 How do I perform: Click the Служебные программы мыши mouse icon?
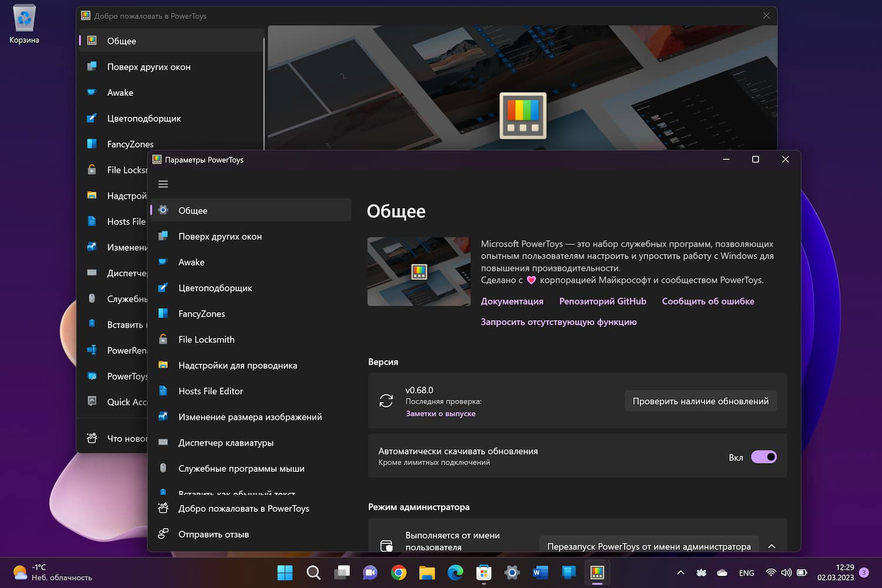pos(163,469)
